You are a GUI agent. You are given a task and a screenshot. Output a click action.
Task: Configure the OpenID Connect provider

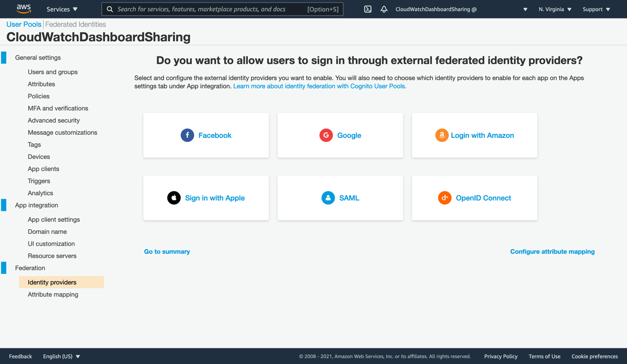(474, 198)
